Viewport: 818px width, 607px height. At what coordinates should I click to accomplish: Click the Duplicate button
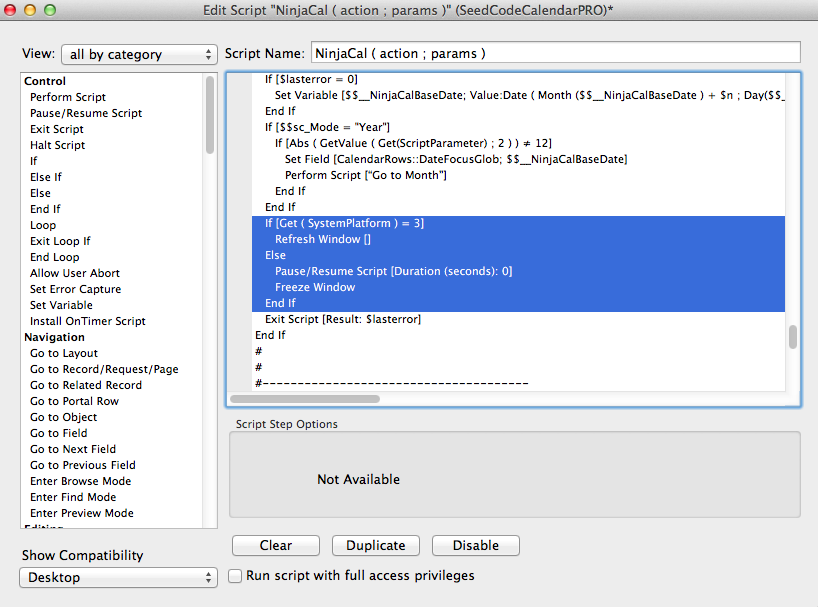point(376,545)
